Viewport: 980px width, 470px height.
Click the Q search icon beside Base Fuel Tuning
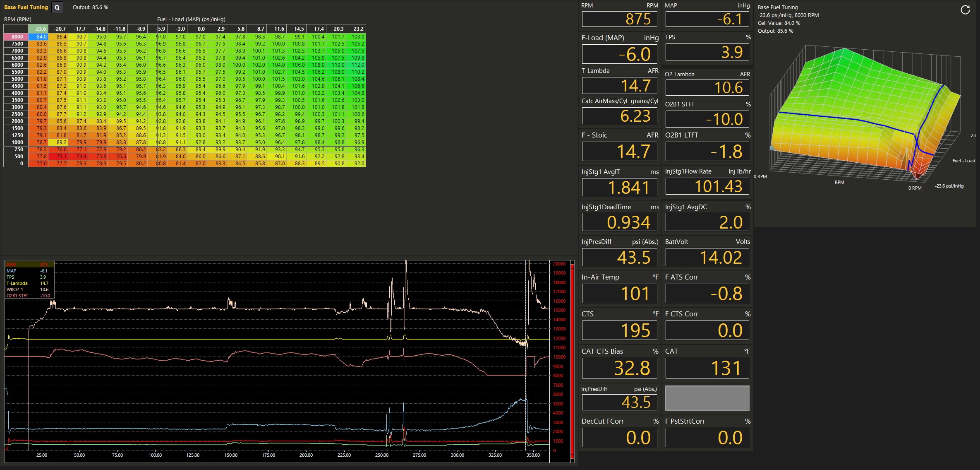(x=57, y=7)
